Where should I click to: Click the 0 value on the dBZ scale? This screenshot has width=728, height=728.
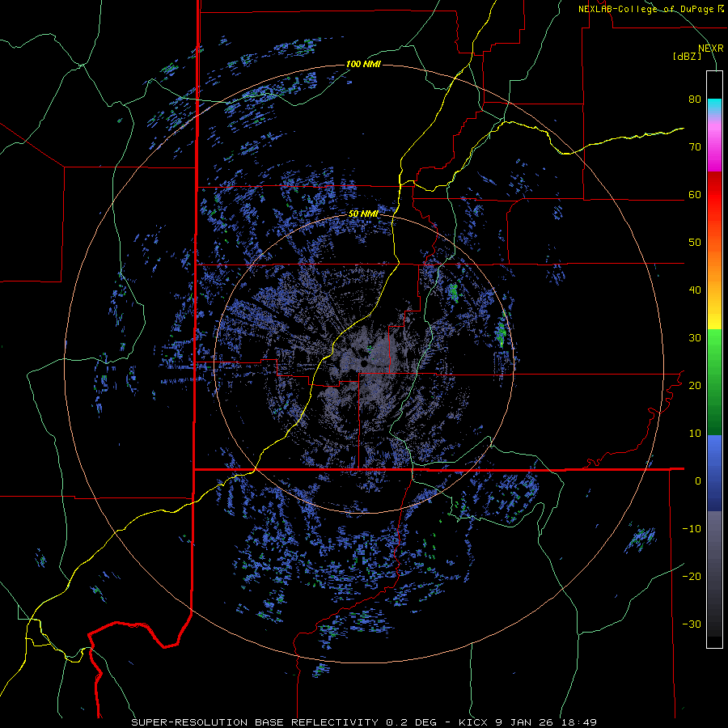pyautogui.click(x=698, y=481)
